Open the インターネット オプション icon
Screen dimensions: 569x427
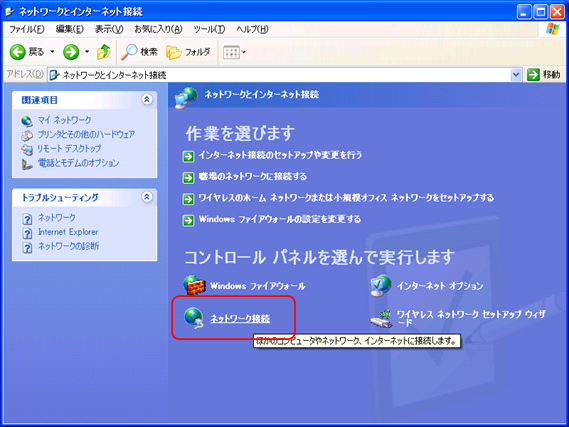[381, 285]
